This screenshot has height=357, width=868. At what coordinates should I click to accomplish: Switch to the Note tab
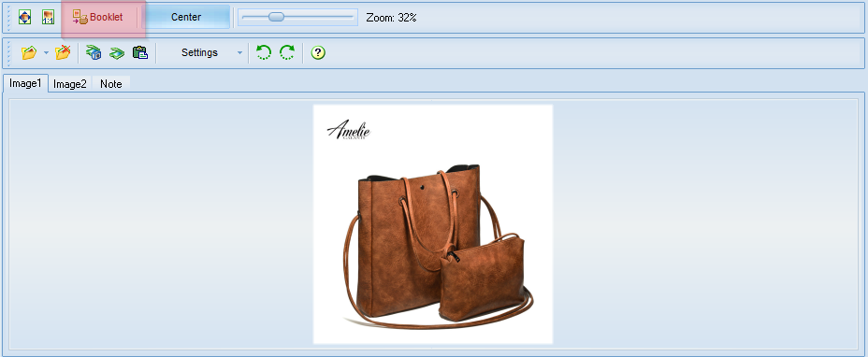[110, 84]
